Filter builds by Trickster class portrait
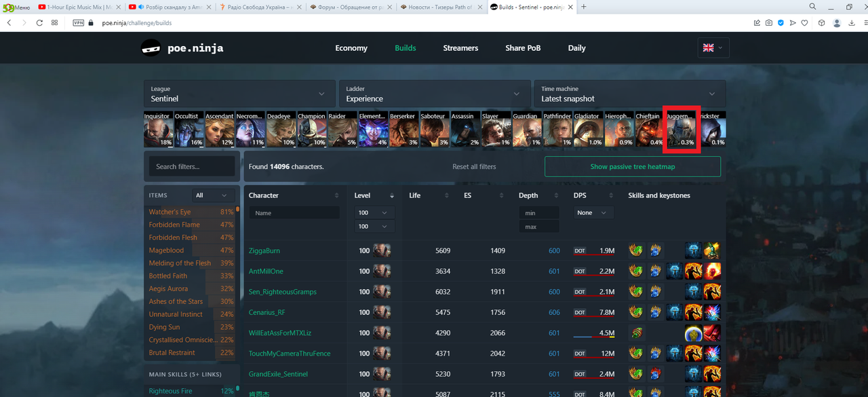 pos(711,129)
